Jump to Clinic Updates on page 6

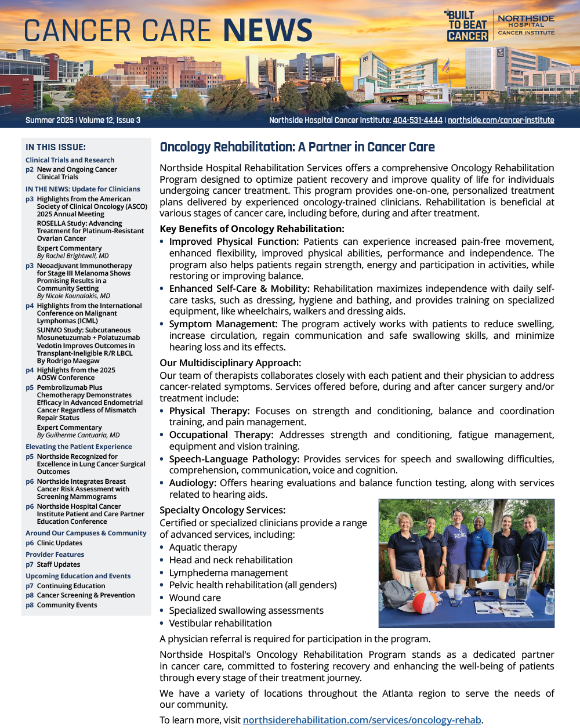click(x=59, y=543)
